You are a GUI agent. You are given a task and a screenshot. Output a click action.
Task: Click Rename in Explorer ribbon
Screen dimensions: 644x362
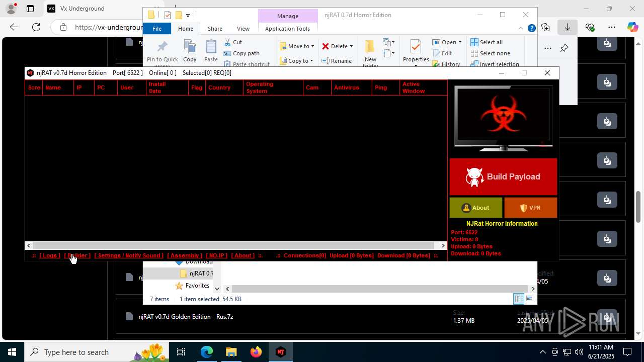coord(337,61)
